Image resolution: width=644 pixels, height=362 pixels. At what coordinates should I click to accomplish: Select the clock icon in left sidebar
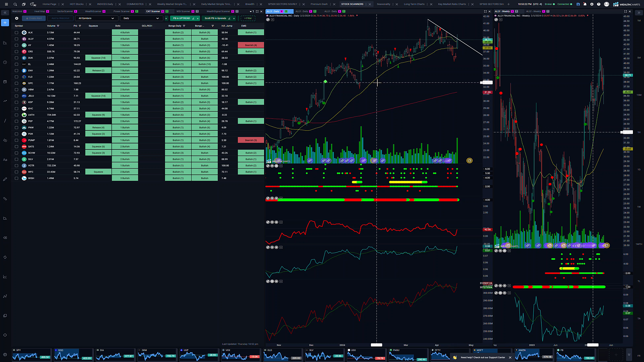tap(5, 62)
